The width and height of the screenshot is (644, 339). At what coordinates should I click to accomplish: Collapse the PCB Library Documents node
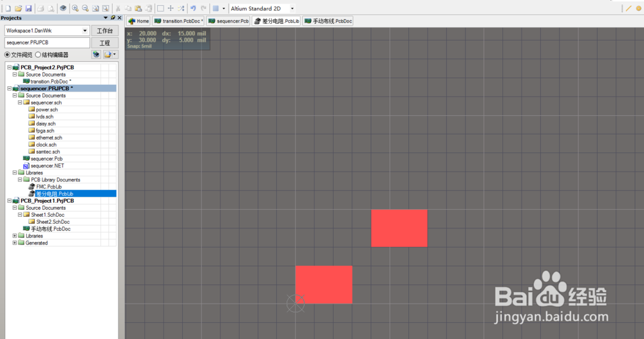(20, 179)
